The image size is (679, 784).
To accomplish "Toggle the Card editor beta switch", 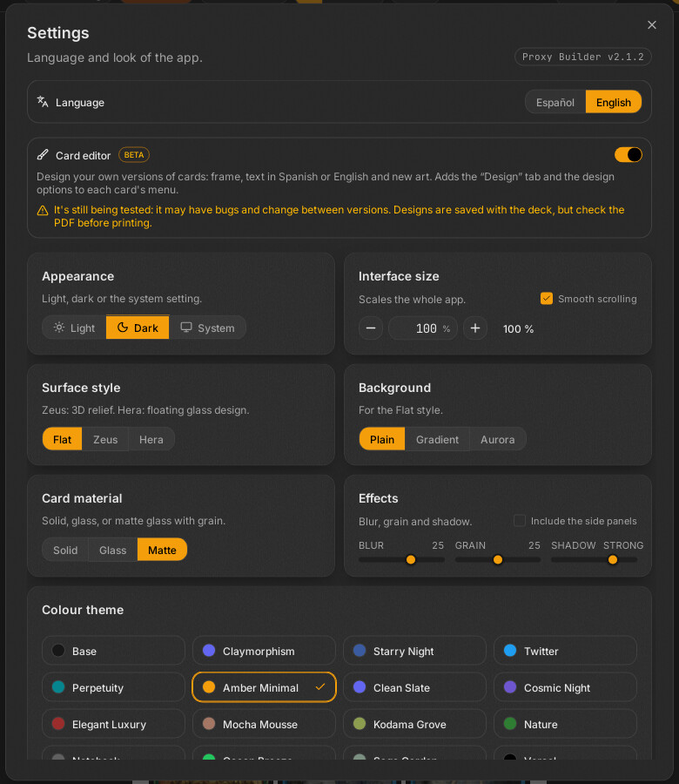I will [x=628, y=155].
